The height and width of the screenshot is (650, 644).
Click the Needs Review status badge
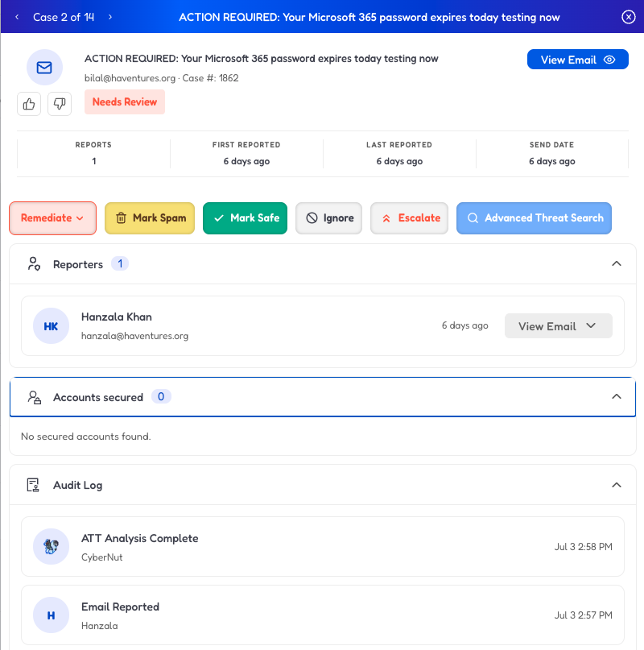tap(125, 102)
